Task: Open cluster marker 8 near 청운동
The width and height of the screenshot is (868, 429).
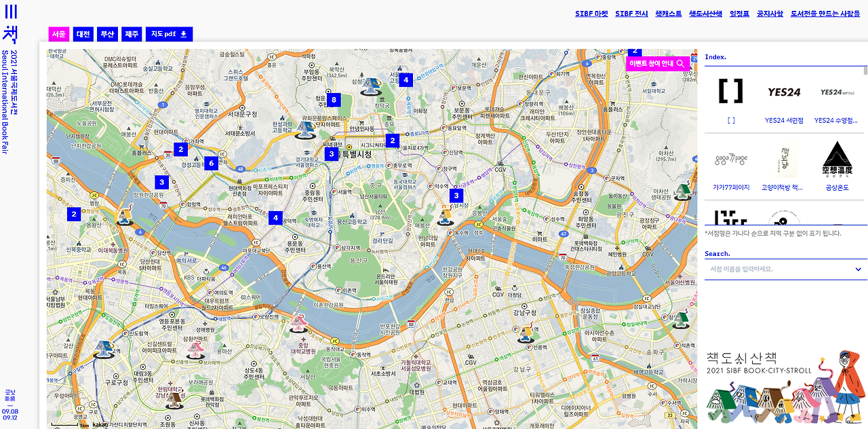Action: click(x=333, y=100)
